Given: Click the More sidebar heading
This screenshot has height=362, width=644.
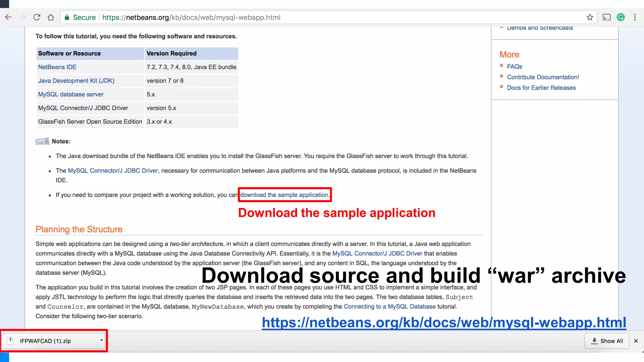Looking at the screenshot, I should (509, 55).
